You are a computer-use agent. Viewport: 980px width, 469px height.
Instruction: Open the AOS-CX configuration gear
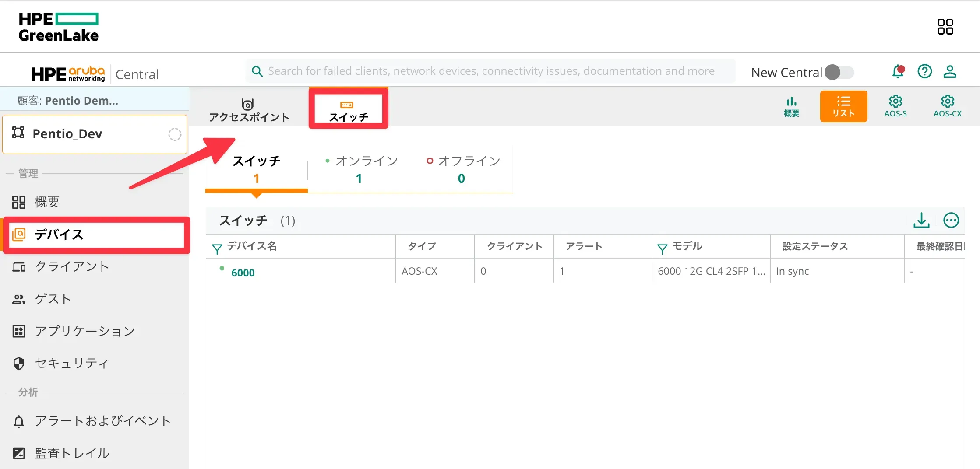tap(947, 106)
